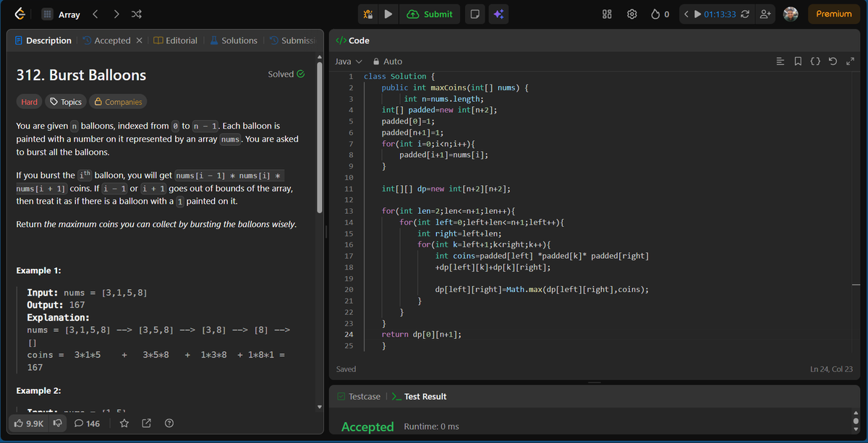Viewport: 868px width, 443px height.
Task: Close the Accepted tab
Action: point(139,40)
